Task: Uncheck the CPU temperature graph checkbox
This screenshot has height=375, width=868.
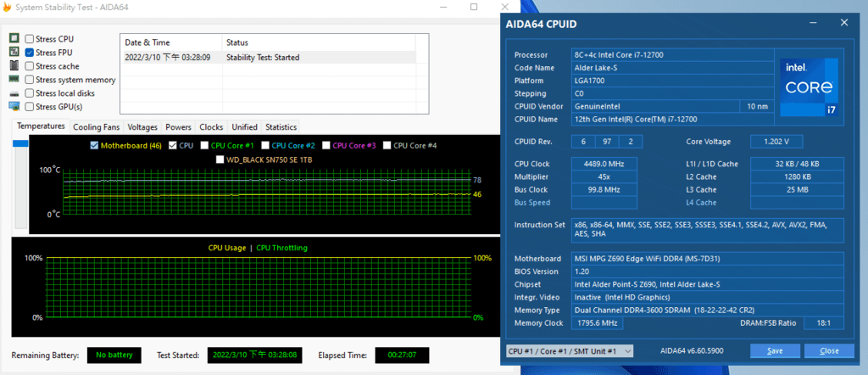Action: pos(173,146)
